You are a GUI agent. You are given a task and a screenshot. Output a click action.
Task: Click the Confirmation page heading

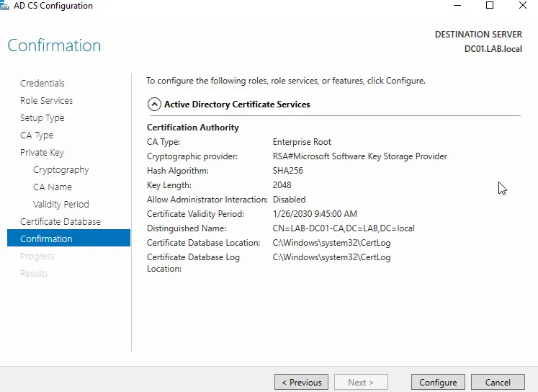click(54, 45)
